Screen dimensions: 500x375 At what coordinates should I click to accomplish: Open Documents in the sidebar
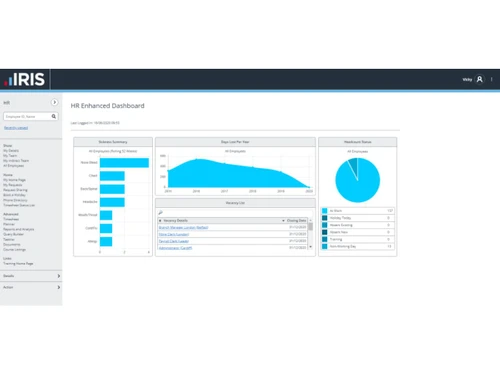pos(12,244)
